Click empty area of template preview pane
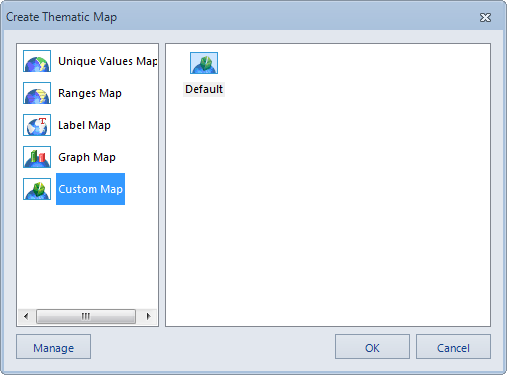Screen dimensions: 507x375 pyautogui.click(x=328, y=207)
